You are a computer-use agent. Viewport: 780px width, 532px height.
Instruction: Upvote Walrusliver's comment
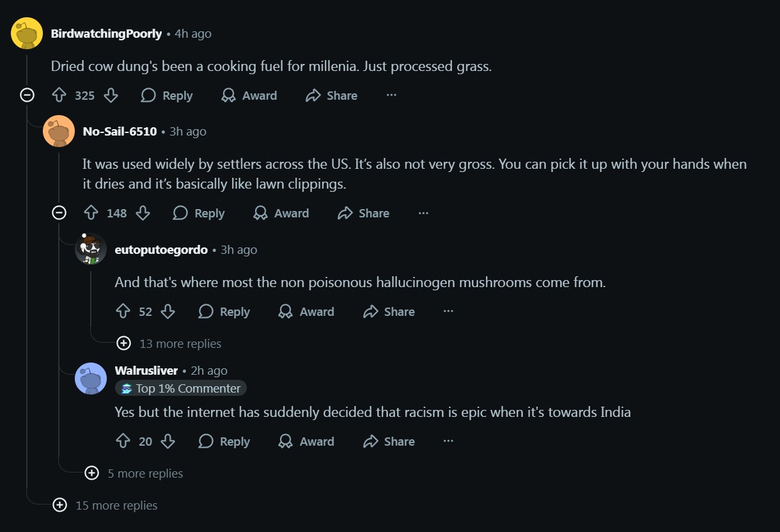pos(123,441)
